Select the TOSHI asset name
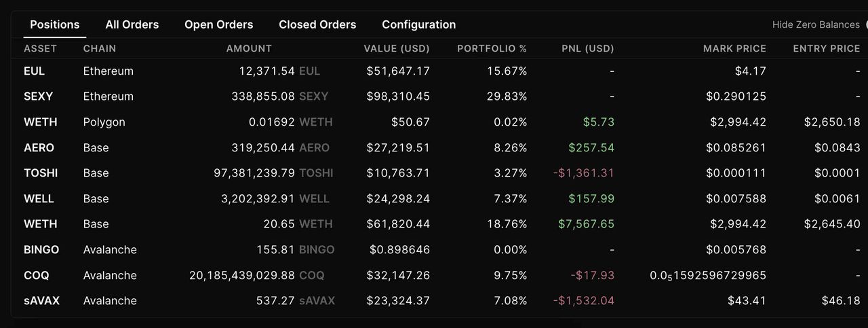The width and height of the screenshot is (868, 328). pos(41,173)
